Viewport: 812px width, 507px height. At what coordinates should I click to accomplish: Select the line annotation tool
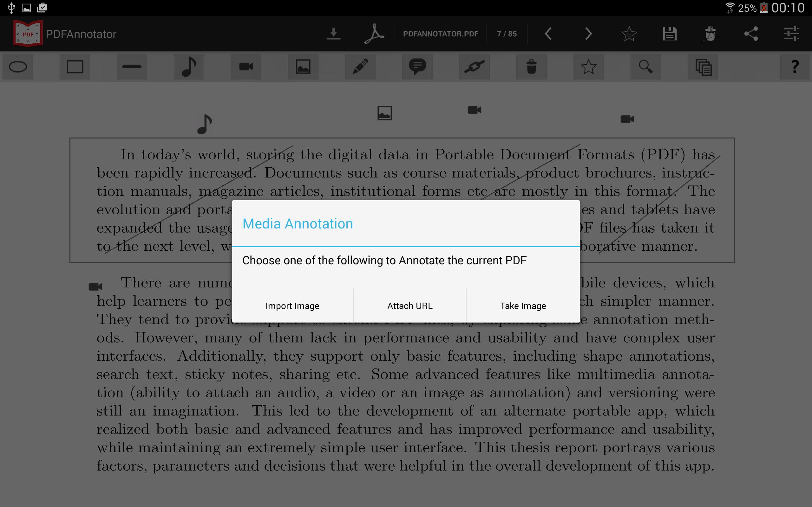[x=132, y=67]
